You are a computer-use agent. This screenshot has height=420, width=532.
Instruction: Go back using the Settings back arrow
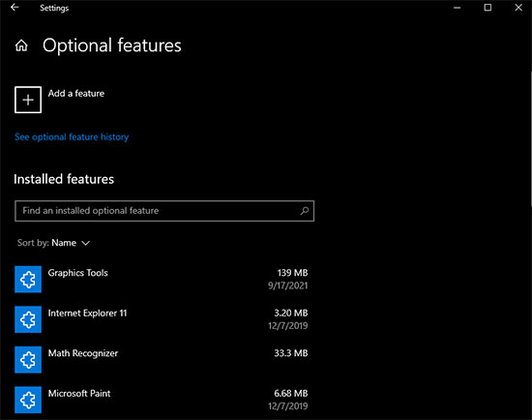pyautogui.click(x=15, y=8)
